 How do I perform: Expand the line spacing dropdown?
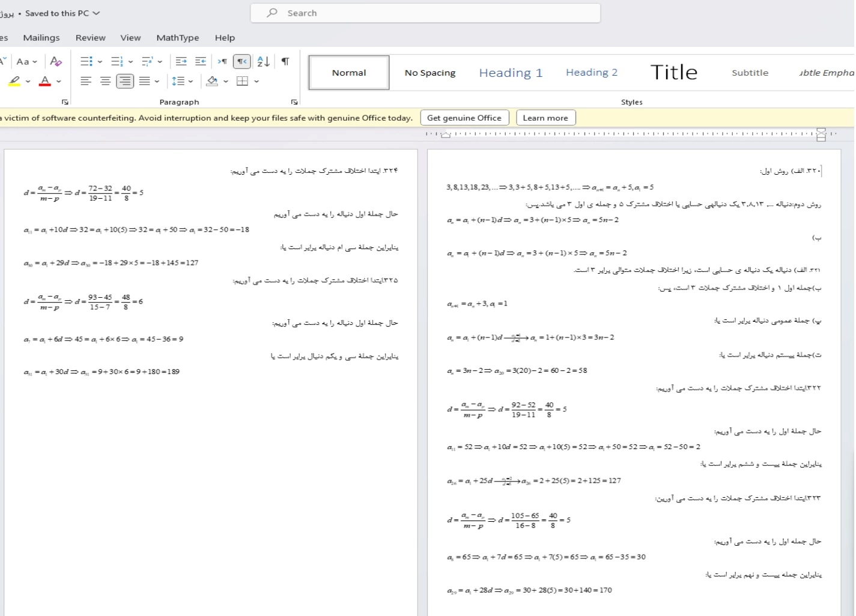click(x=190, y=81)
